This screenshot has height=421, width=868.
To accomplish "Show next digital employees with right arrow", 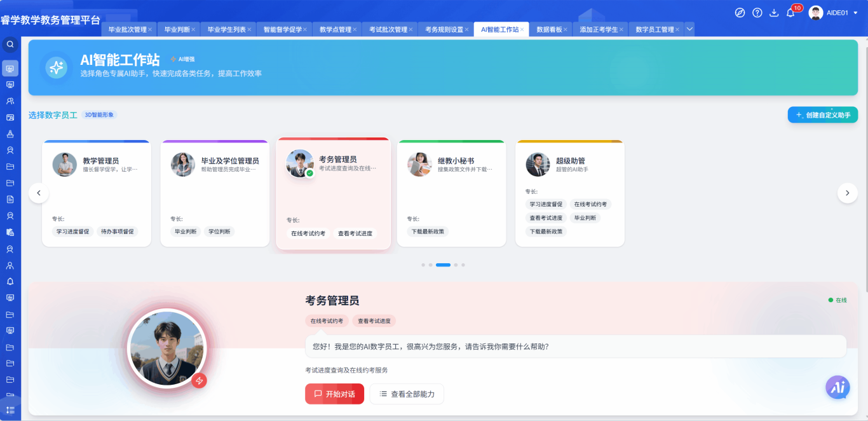I will (x=847, y=193).
